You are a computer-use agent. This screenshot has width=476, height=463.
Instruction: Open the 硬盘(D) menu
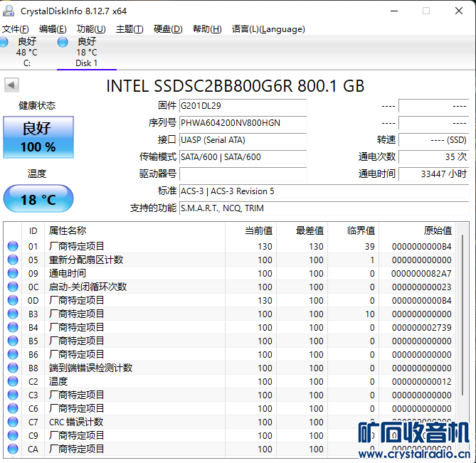click(168, 29)
